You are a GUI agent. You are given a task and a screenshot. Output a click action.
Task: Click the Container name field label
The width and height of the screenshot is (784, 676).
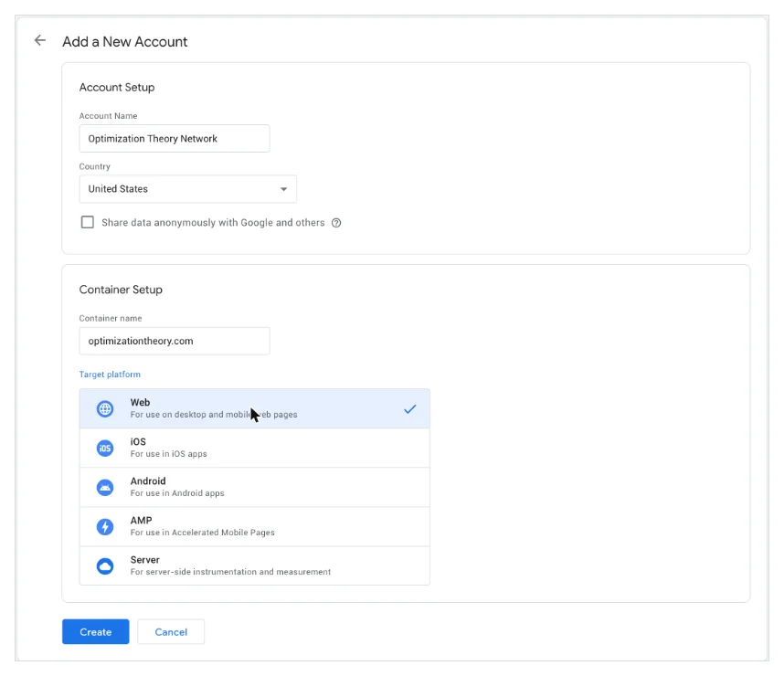point(111,318)
